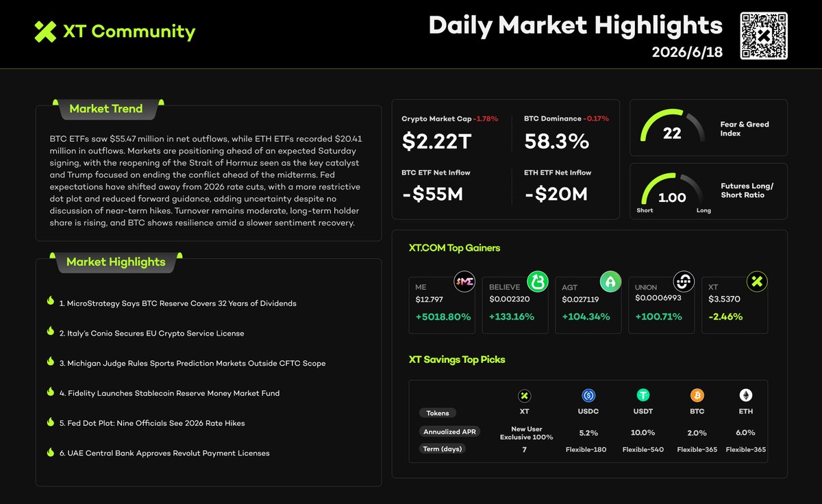822x504 pixels.
Task: Click the ME token icon
Action: coord(465,281)
